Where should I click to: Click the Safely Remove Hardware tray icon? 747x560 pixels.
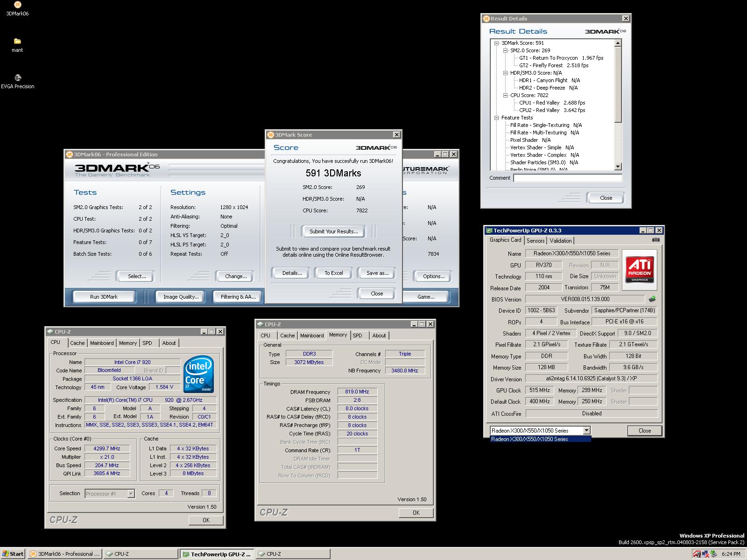[713, 554]
